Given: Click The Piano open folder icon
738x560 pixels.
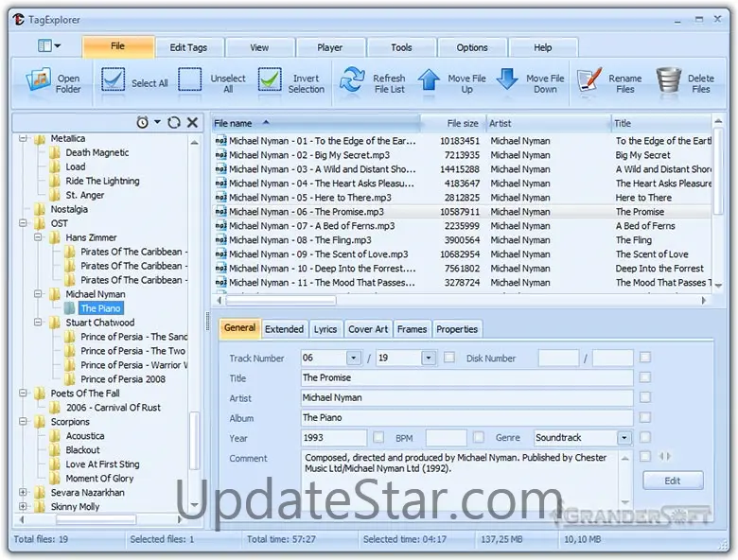Looking at the screenshot, I should click(70, 308).
